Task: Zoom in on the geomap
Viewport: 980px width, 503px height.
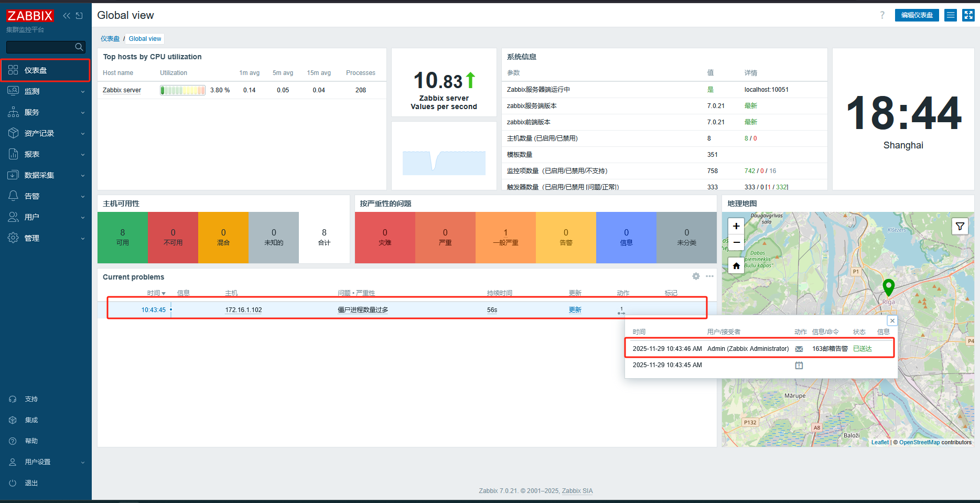Action: pos(736,226)
